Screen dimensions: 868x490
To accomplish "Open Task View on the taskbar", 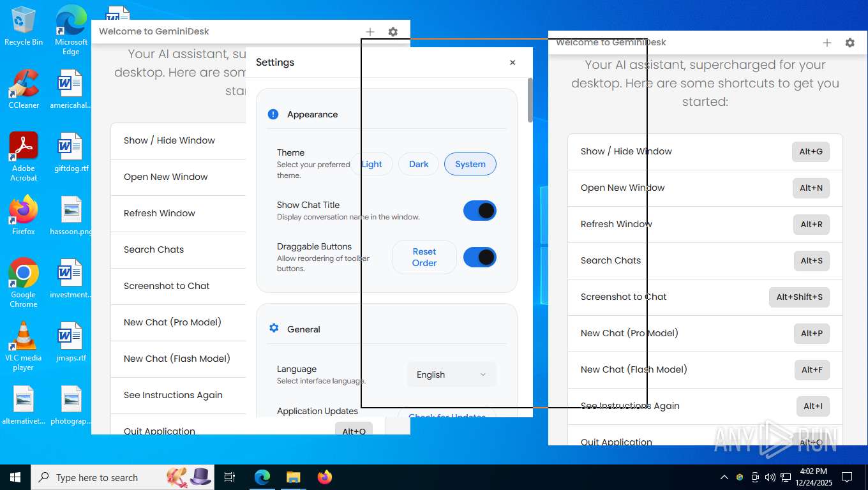I will [230, 477].
